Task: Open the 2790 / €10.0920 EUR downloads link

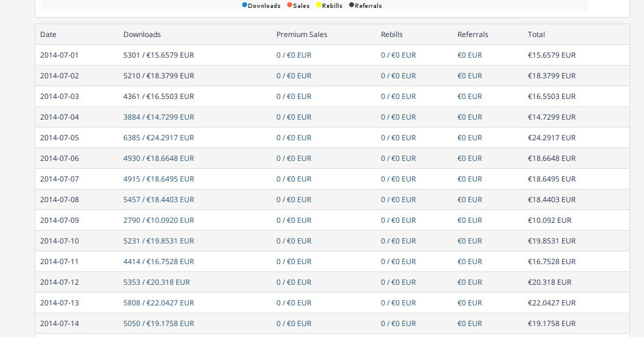Action: click(x=159, y=220)
